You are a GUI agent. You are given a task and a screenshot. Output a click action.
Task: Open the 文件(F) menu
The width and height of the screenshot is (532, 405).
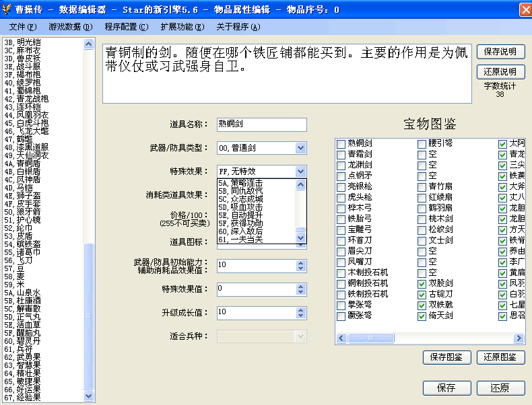pyautogui.click(x=22, y=27)
